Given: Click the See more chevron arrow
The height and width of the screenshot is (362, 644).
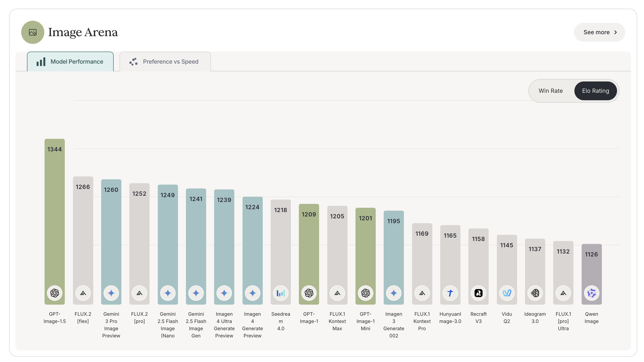Looking at the screenshot, I should (x=616, y=32).
